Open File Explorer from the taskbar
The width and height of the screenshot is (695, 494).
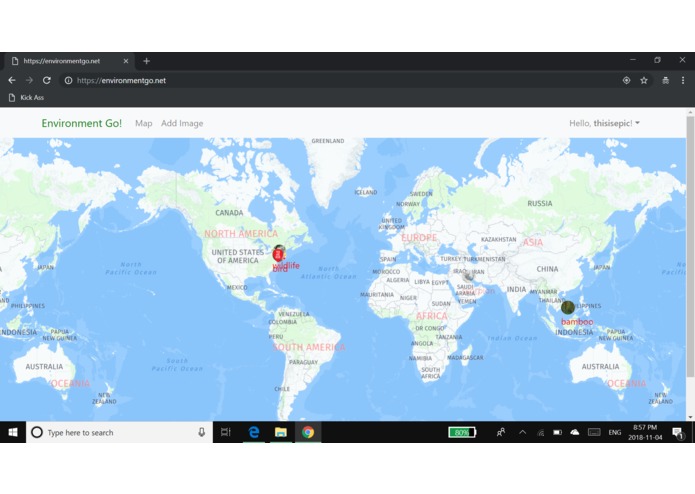[x=281, y=432]
